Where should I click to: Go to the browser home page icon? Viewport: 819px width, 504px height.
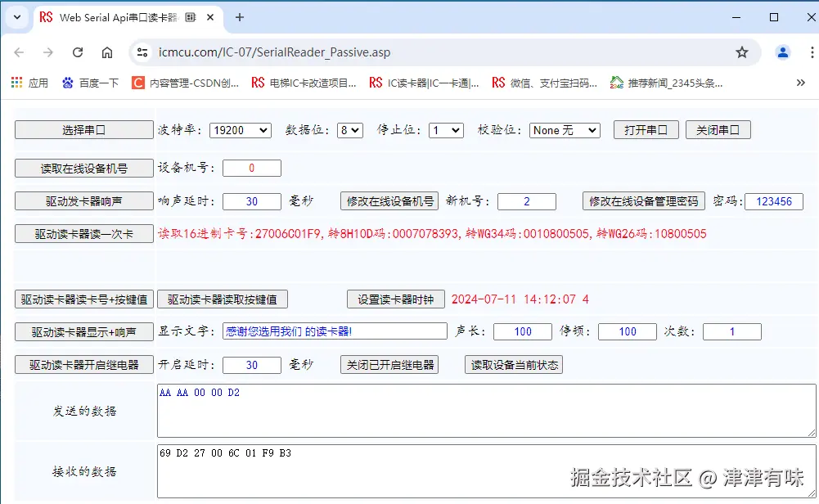click(x=107, y=52)
